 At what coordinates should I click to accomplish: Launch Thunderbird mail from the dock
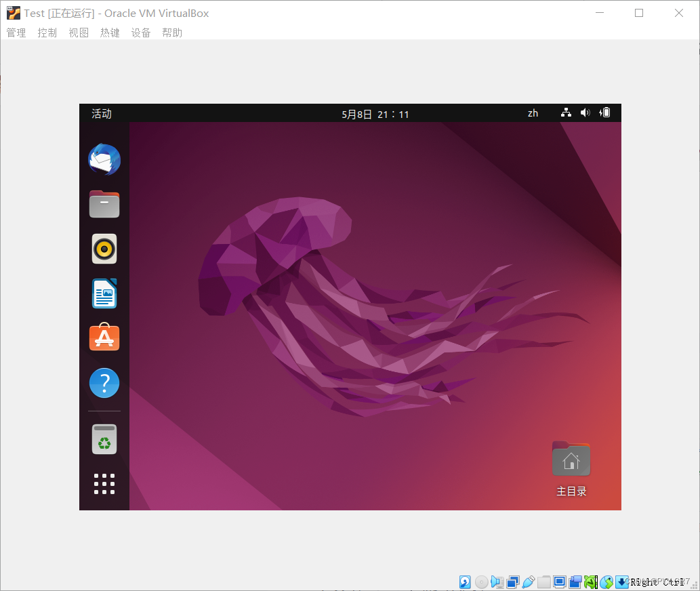[x=104, y=159]
